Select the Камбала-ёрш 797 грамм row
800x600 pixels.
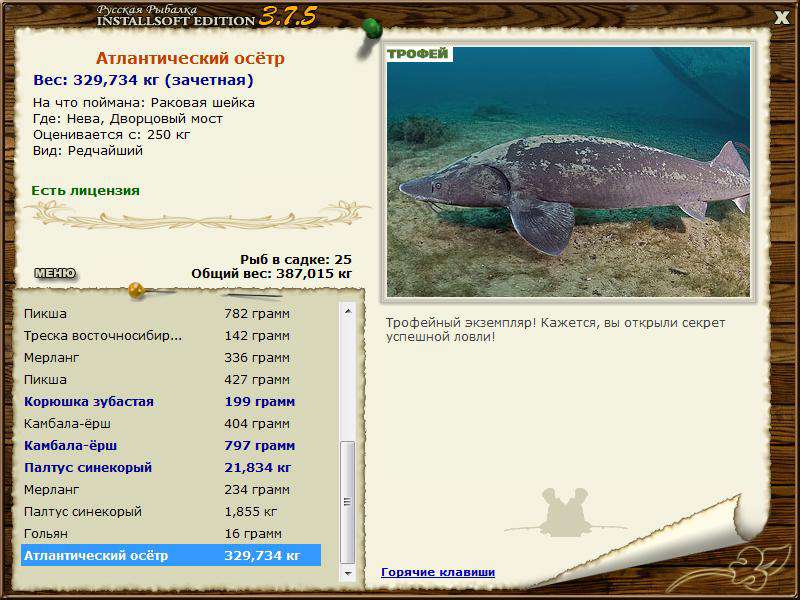pos(171,445)
